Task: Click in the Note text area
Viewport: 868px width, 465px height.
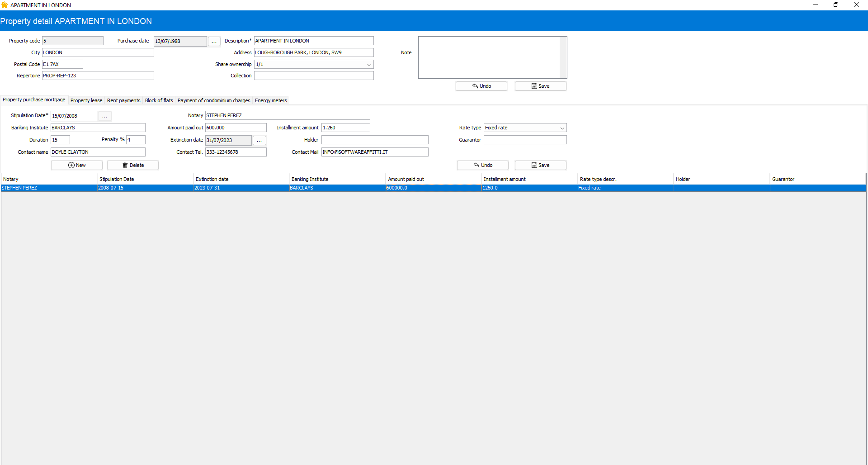Action: point(489,57)
